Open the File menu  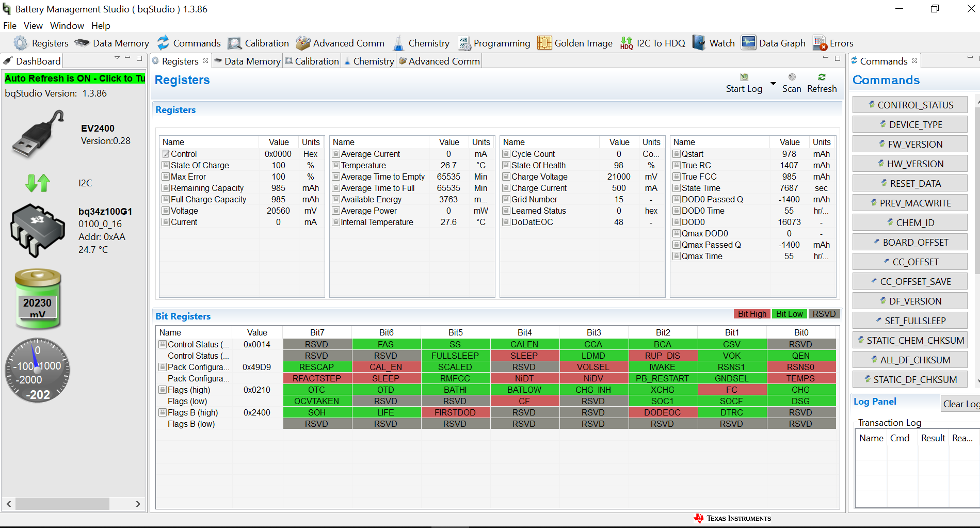[10, 26]
